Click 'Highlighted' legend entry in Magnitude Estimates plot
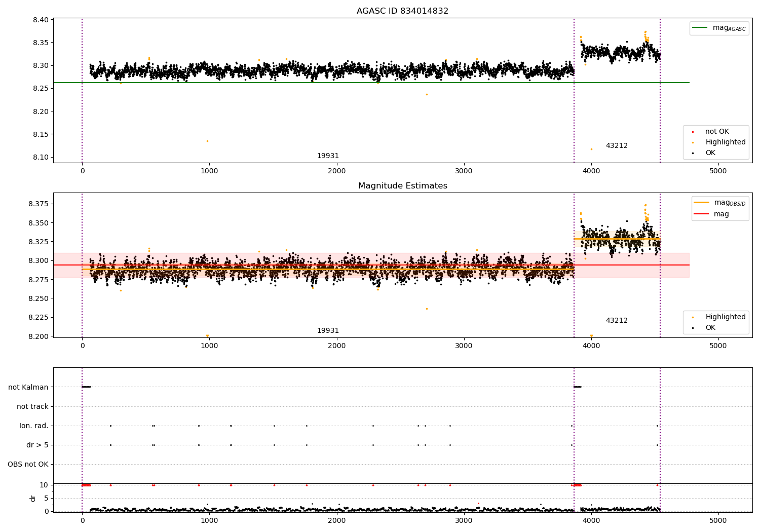The width and height of the screenshot is (760, 532). 725,317
